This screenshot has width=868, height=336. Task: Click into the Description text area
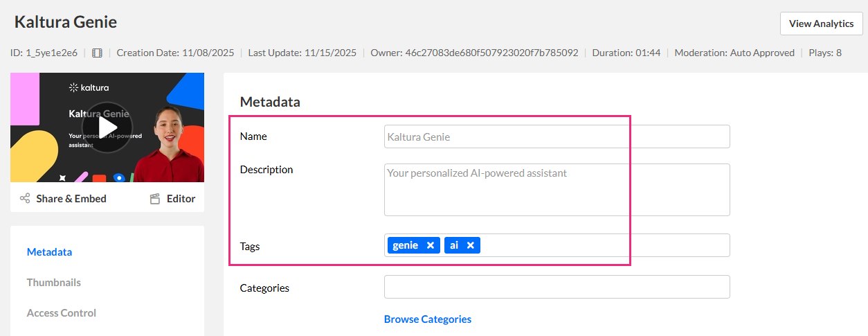[x=557, y=190]
